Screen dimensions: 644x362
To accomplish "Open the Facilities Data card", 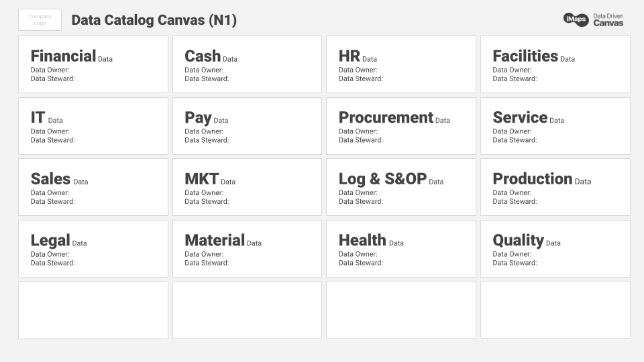I will tap(555, 64).
